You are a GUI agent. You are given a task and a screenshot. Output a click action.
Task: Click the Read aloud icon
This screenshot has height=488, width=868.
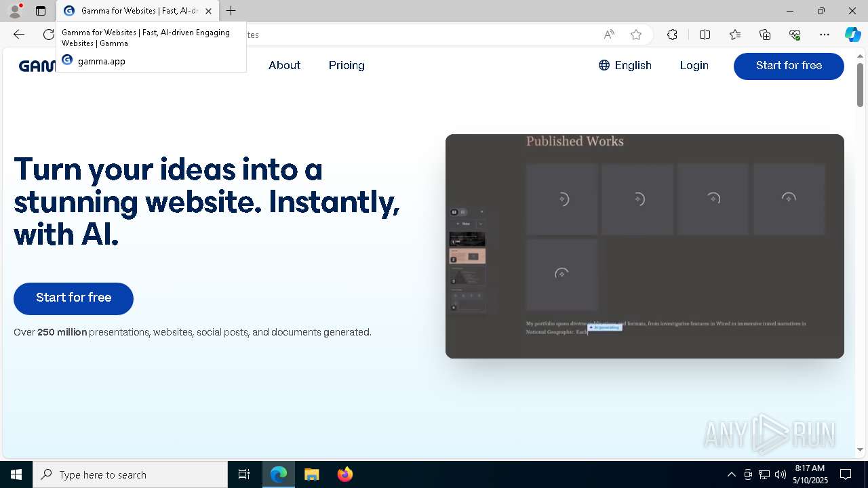coord(609,35)
